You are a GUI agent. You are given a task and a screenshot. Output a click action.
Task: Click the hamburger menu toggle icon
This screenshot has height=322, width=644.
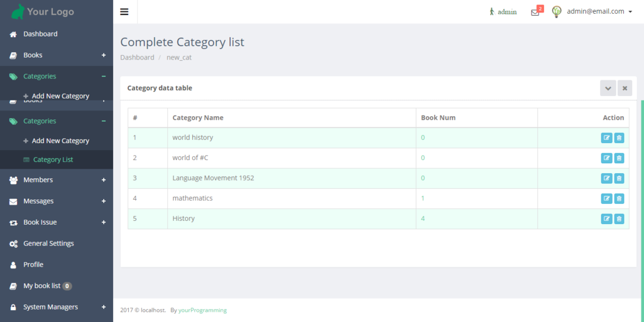tap(124, 11)
